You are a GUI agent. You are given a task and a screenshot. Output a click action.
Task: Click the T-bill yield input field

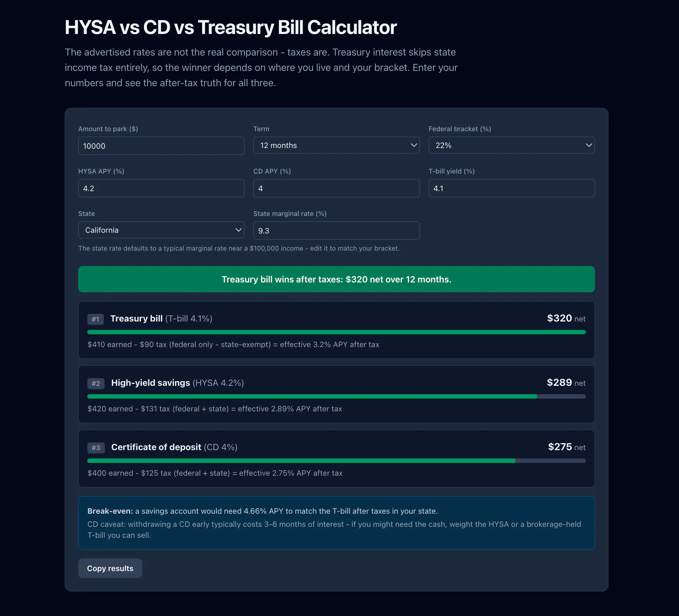click(x=512, y=188)
